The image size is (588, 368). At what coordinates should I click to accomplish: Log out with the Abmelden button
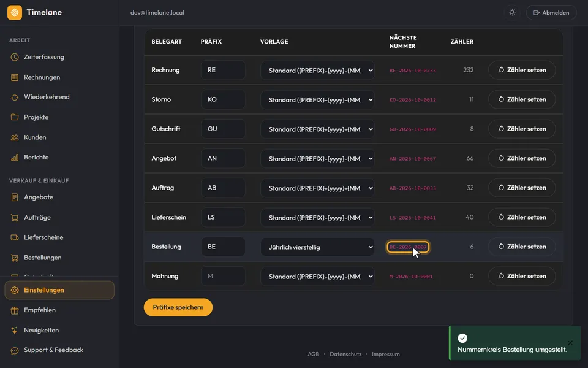[551, 12]
